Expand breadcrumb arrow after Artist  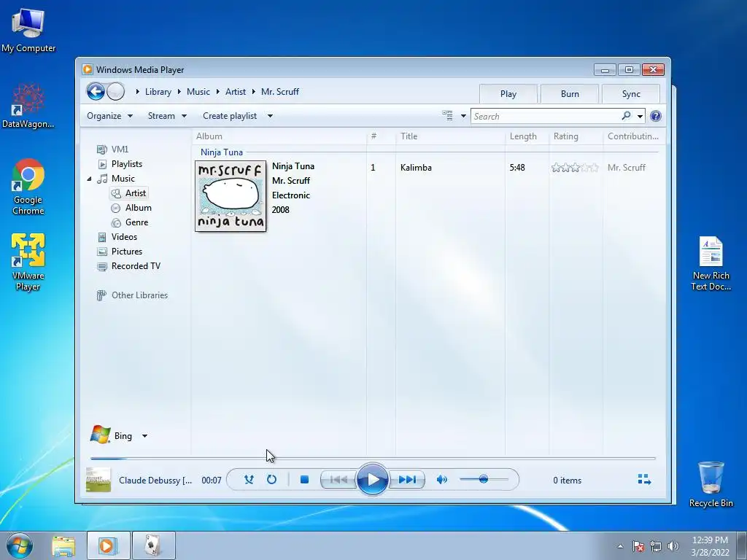(254, 91)
